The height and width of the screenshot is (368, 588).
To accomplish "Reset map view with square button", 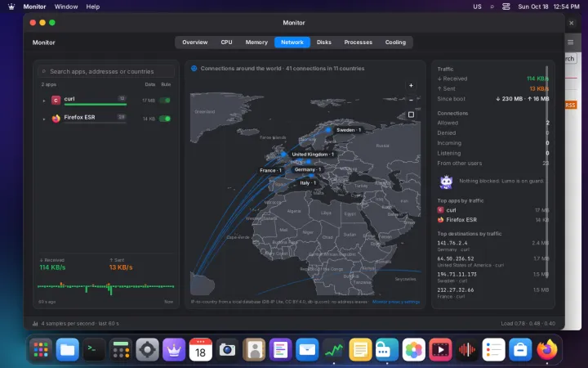I will pyautogui.click(x=411, y=114).
